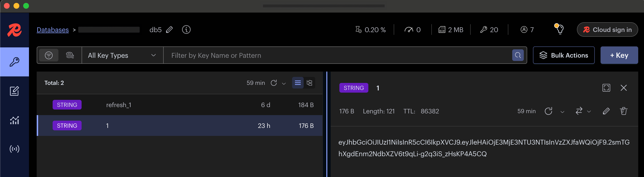This screenshot has height=177, width=644.
Task: Click the STRING badge of refresh_1
Action: pos(67,105)
